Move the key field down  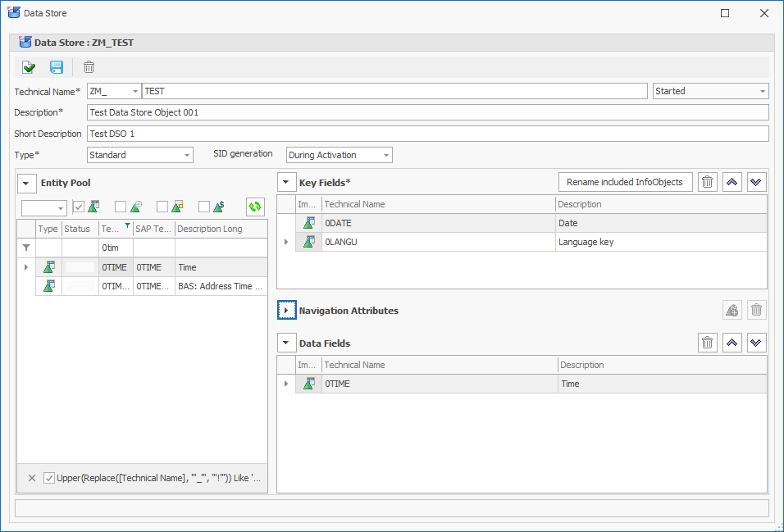pos(757,182)
